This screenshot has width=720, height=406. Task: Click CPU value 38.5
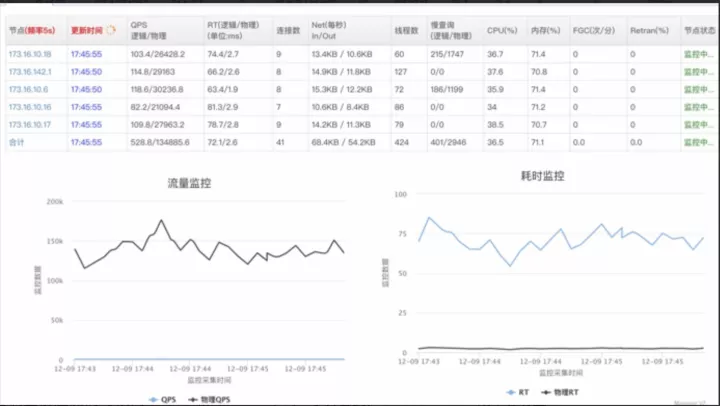(x=495, y=124)
